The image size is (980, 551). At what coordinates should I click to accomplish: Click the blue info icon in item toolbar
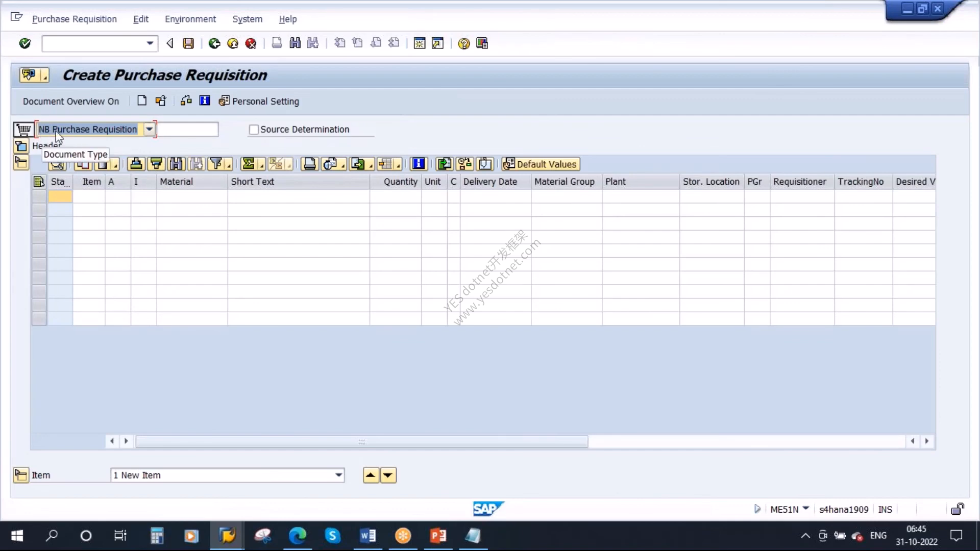click(x=419, y=164)
